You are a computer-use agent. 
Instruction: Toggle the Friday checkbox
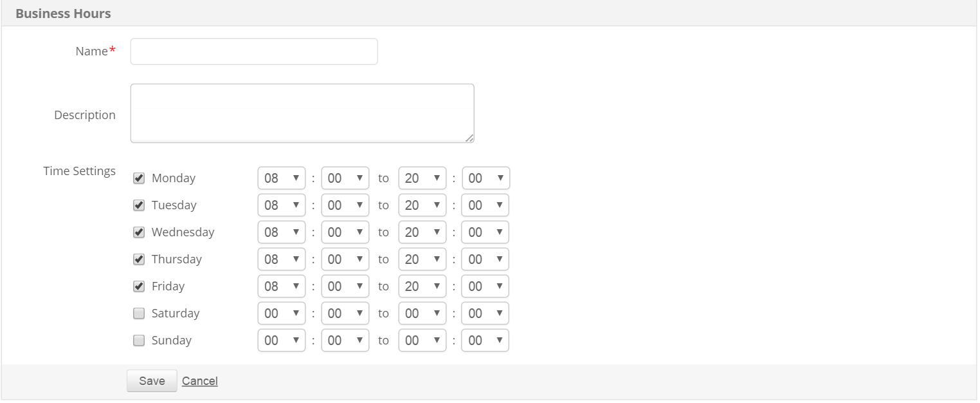[138, 286]
